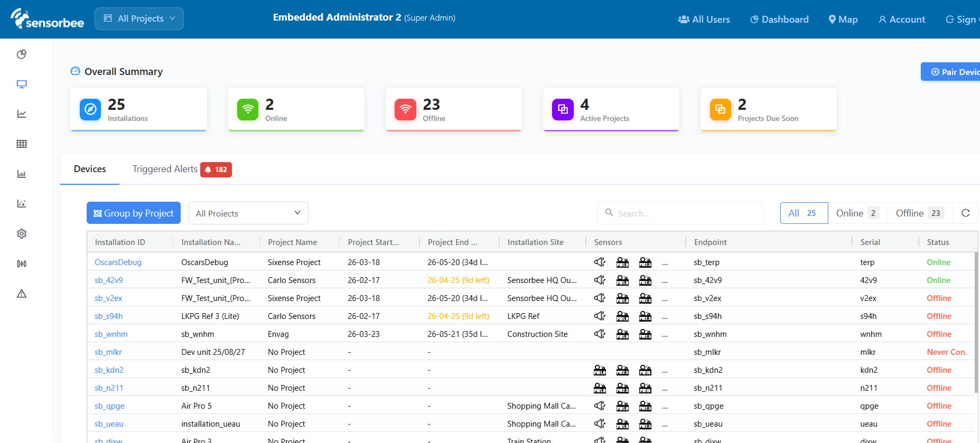The height and width of the screenshot is (443, 980).
Task: Click the refresh icon beside Offline filter
Action: 965,213
